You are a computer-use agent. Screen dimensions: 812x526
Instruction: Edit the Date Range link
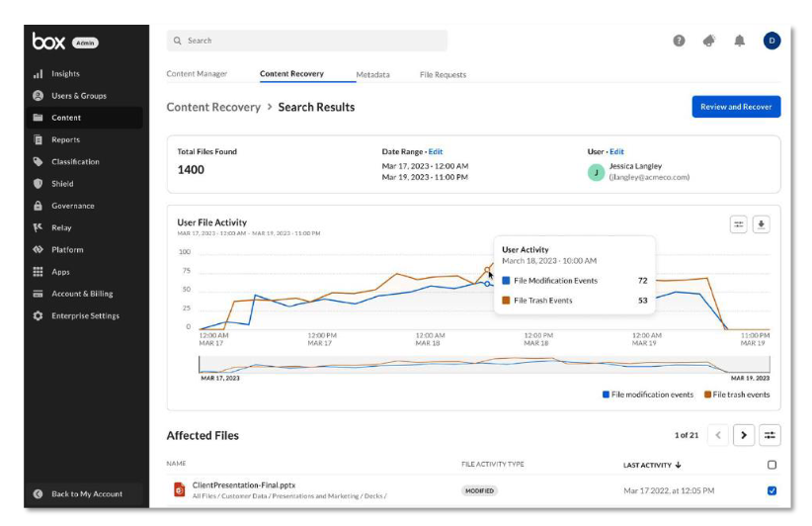pyautogui.click(x=436, y=151)
